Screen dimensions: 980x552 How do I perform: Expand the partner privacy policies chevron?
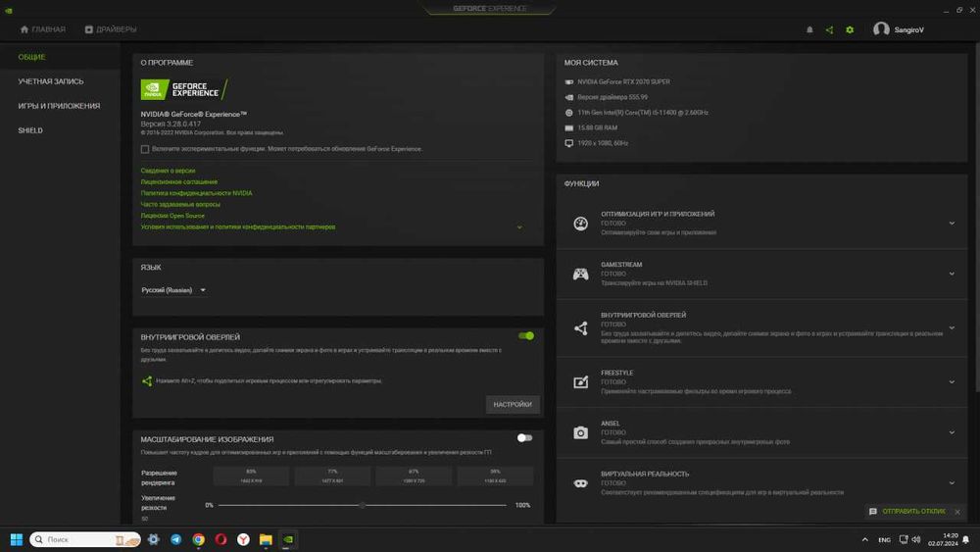click(x=519, y=227)
